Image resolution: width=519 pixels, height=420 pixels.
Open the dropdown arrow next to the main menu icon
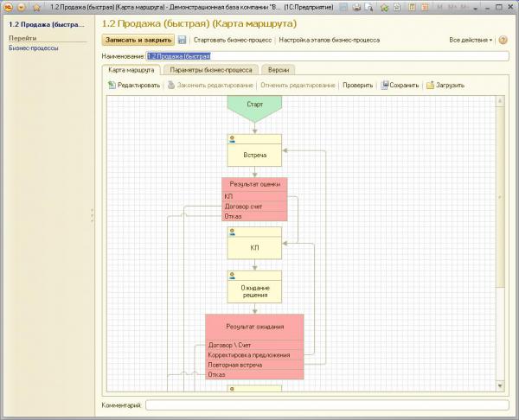(x=21, y=7)
